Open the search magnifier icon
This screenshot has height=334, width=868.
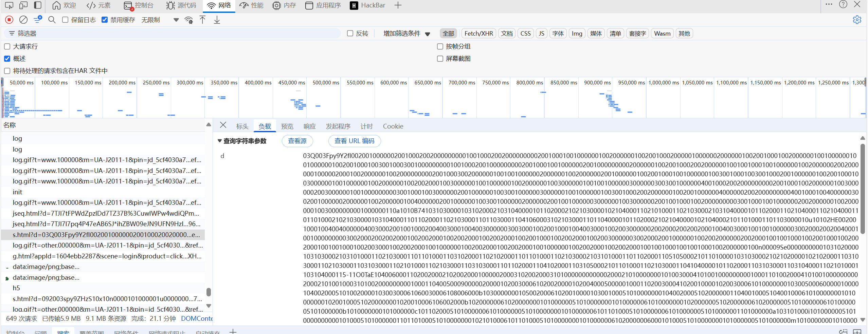coord(52,20)
